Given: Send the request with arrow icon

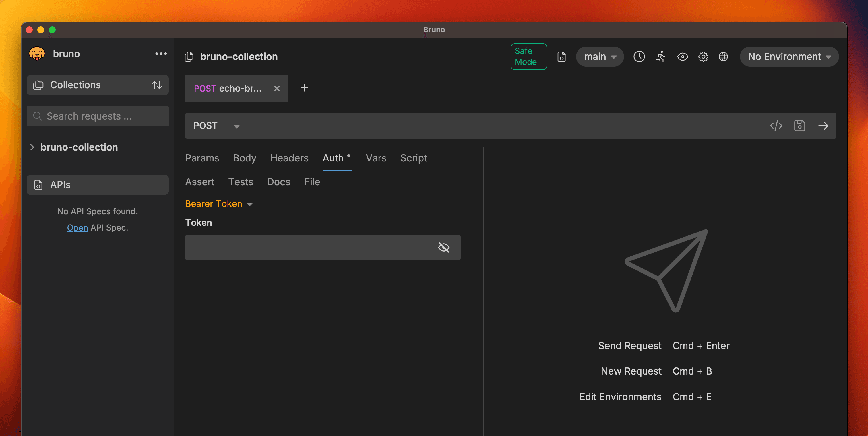Looking at the screenshot, I should (823, 126).
